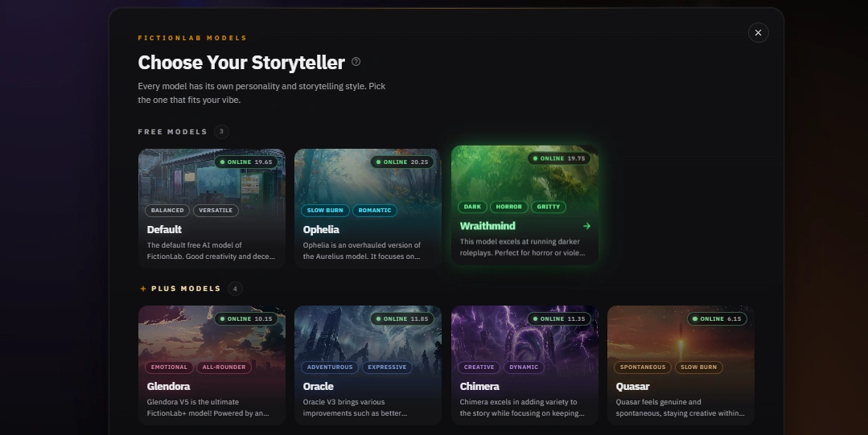The image size is (868, 435).
Task: Click the Dark tag on Wraithmind
Action: point(472,207)
